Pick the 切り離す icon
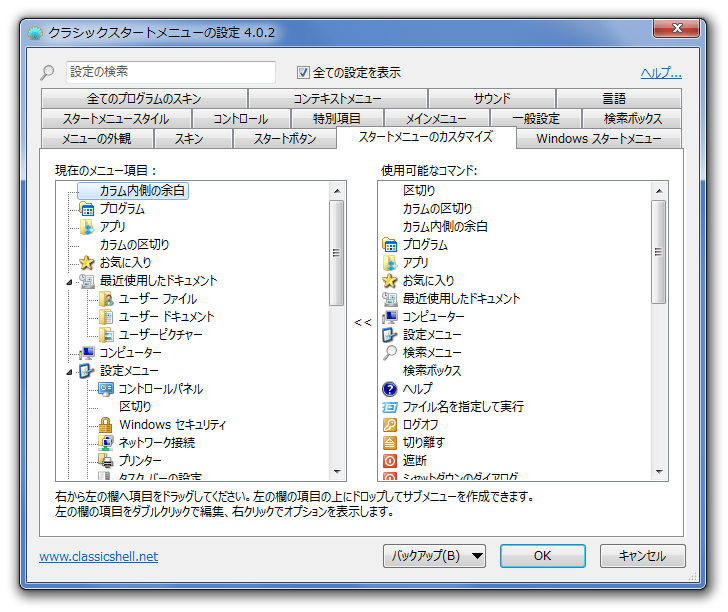The width and height of the screenshot is (728, 612). tap(390, 443)
